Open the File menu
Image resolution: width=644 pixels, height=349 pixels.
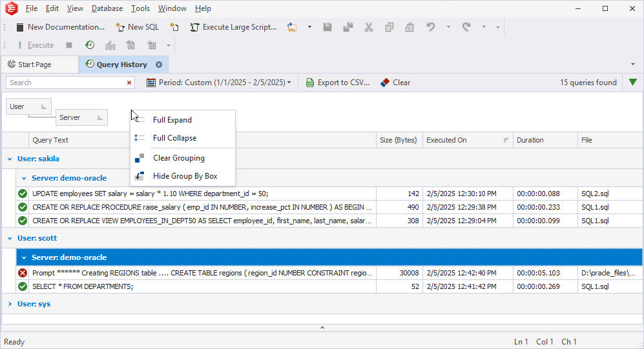point(31,8)
